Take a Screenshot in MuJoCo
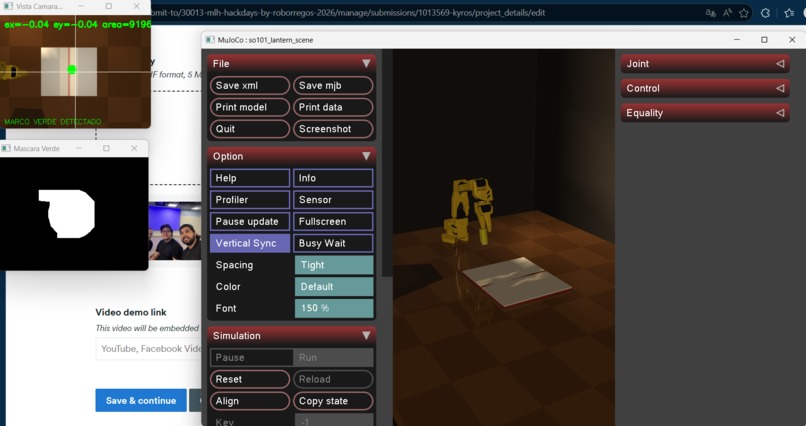This screenshot has width=806, height=426. (x=333, y=128)
